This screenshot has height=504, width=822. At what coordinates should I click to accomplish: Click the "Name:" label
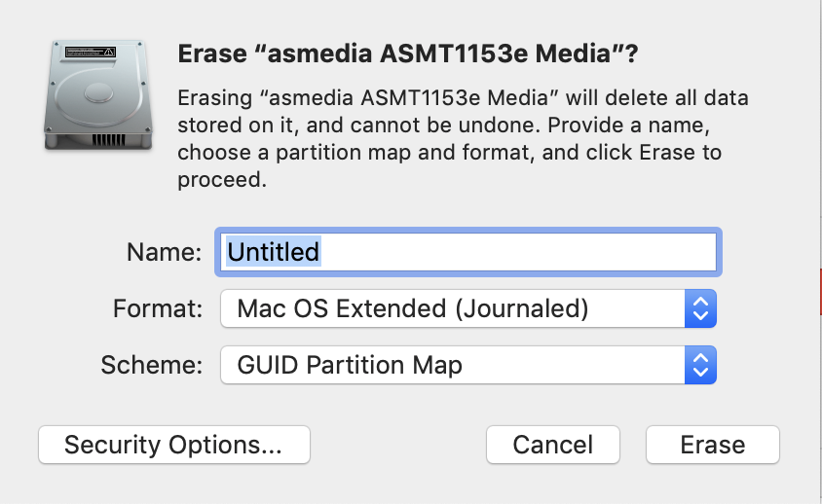[x=164, y=252]
